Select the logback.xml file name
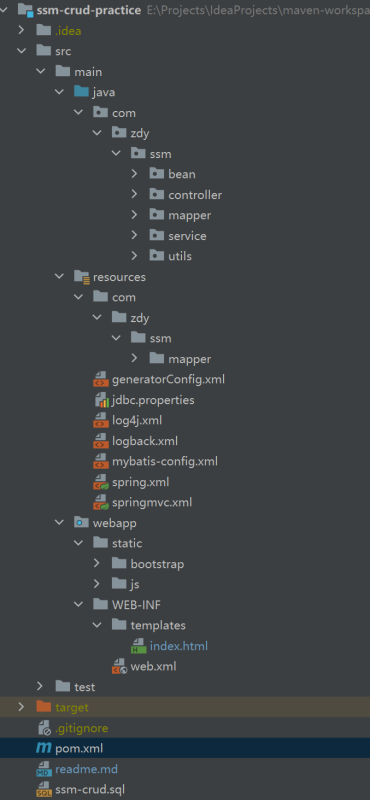The height and width of the screenshot is (800, 370). 145,441
